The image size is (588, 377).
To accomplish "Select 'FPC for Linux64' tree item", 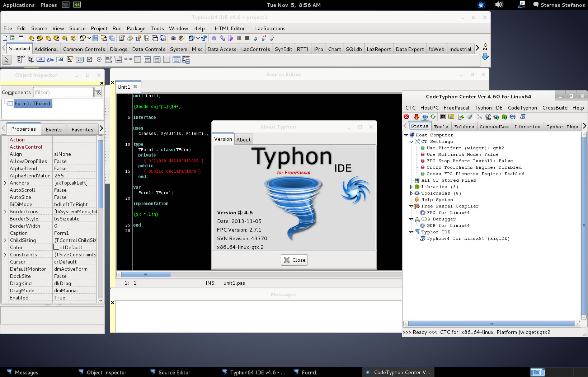I will 448,213.
